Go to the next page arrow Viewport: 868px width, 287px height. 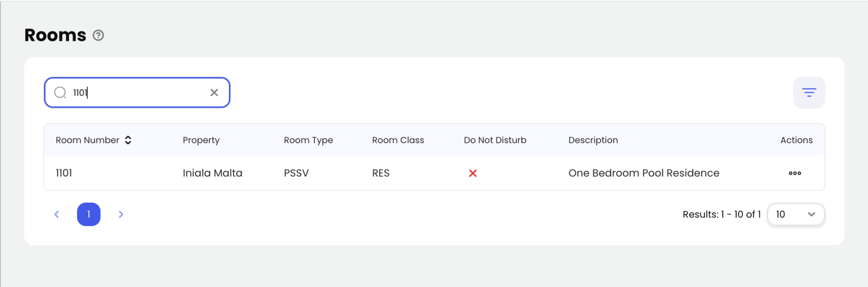(x=121, y=214)
